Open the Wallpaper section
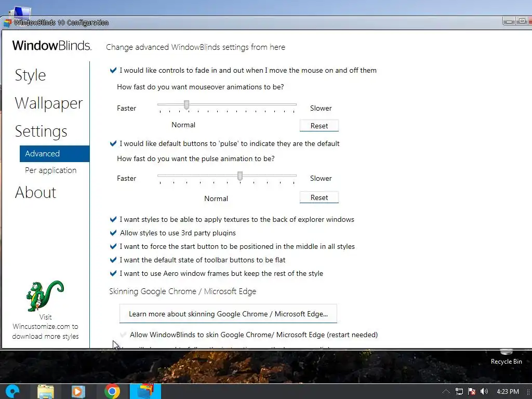This screenshot has height=399, width=532. (x=48, y=103)
